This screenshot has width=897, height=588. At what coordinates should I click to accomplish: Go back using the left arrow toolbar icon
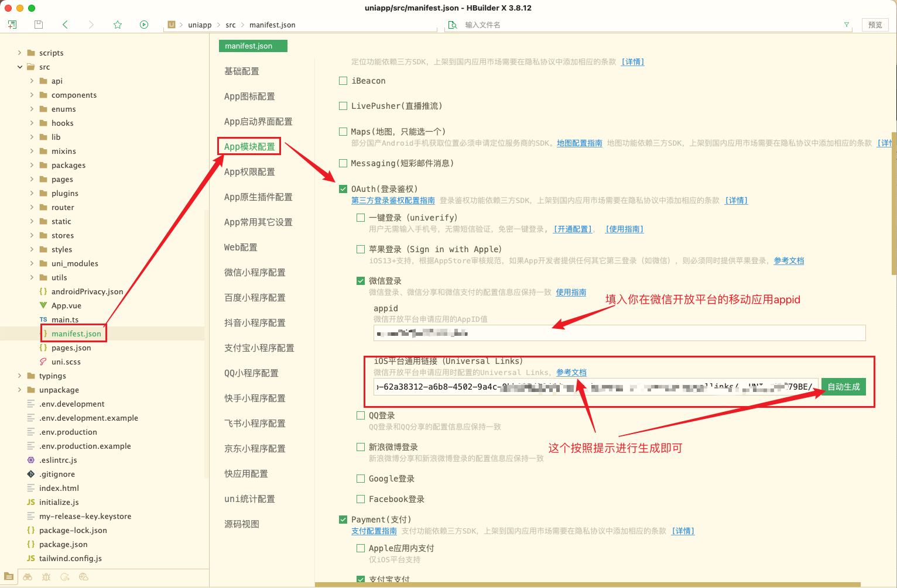pos(65,25)
